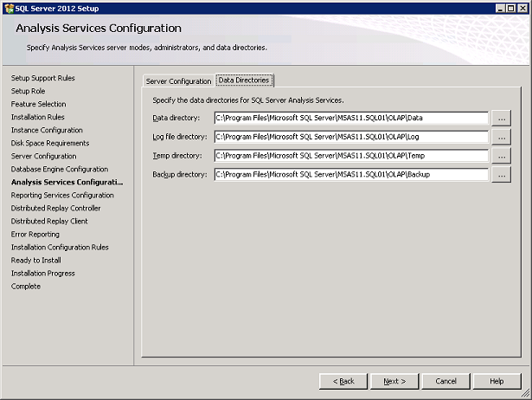Click the Data directory path field
Viewport: 532px width, 400px height.
(351, 118)
